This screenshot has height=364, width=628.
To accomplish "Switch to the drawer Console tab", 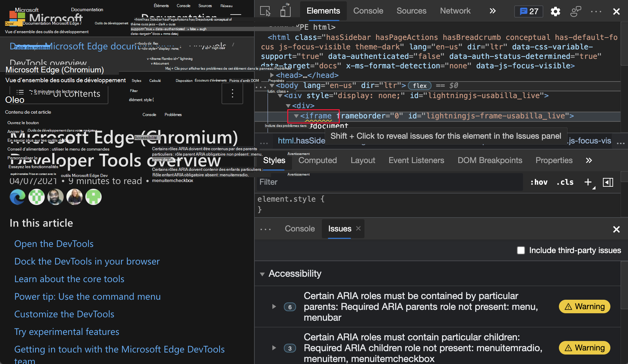I will coord(300,229).
